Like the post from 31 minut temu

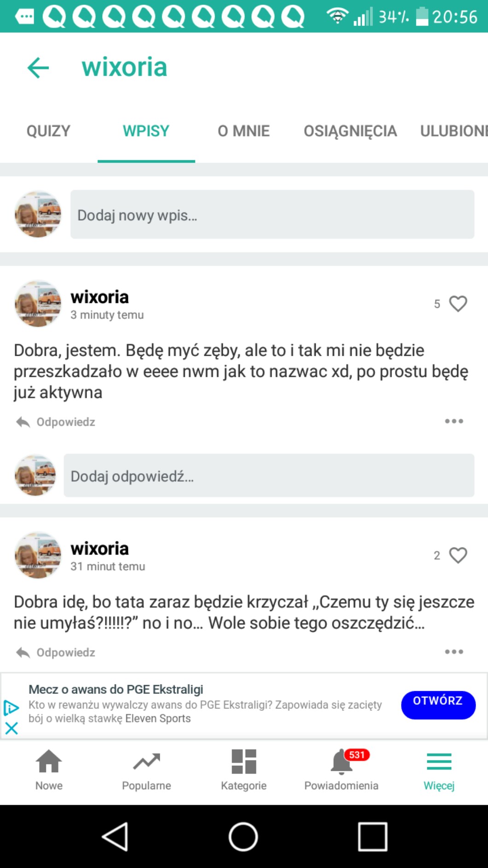458,555
